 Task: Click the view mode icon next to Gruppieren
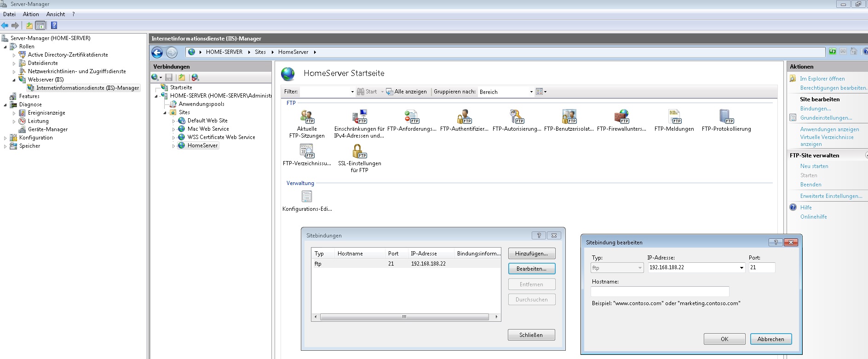(x=540, y=92)
